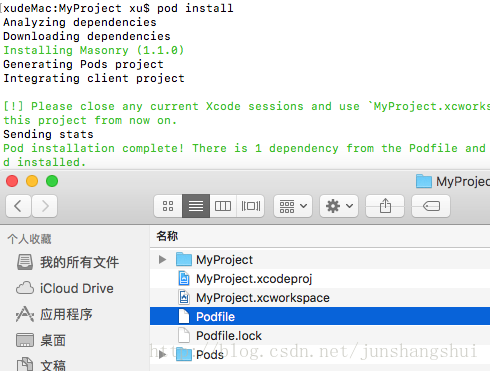Open iCloud Drive in the sidebar

(65, 288)
